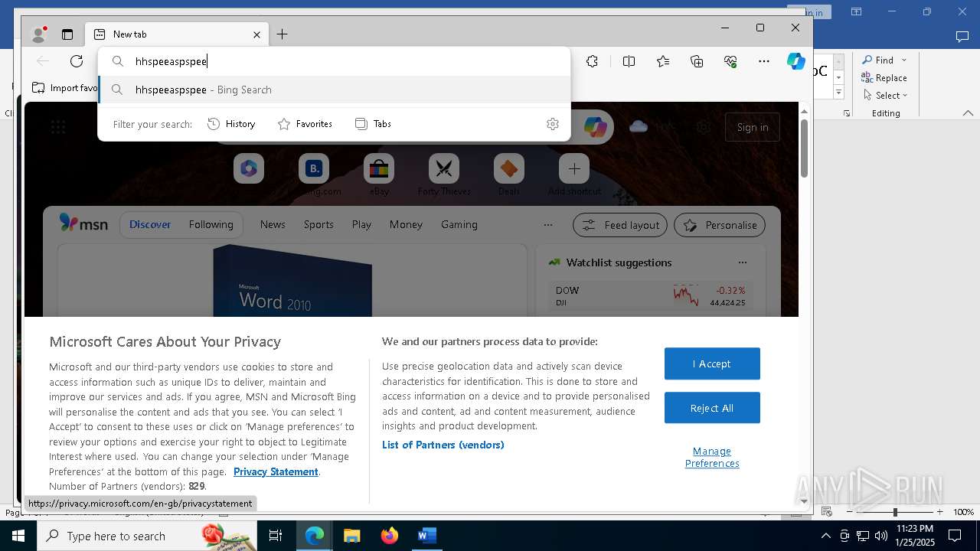980x551 pixels.
Task: Refresh the current page
Action: [77, 61]
